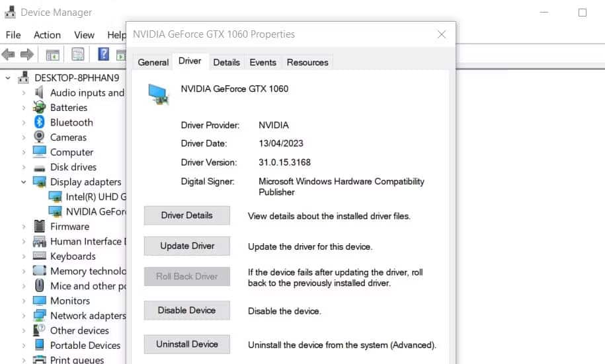Viewport: 605px width, 364px height.
Task: Expand the Firmware category
Action: (24, 227)
